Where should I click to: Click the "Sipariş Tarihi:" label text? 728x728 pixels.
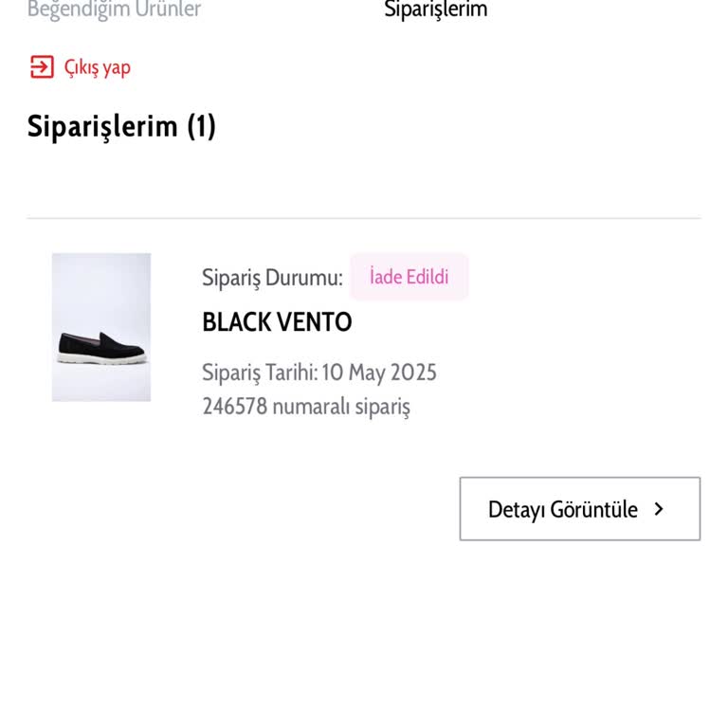(259, 373)
